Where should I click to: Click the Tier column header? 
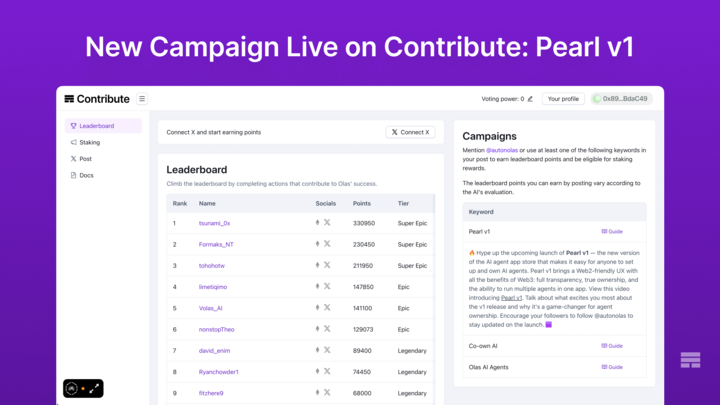(x=403, y=203)
